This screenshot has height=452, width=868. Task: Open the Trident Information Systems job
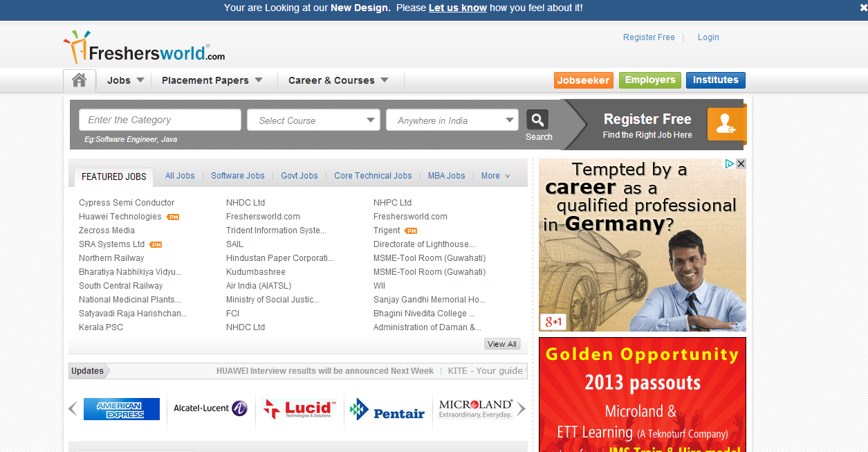point(276,230)
